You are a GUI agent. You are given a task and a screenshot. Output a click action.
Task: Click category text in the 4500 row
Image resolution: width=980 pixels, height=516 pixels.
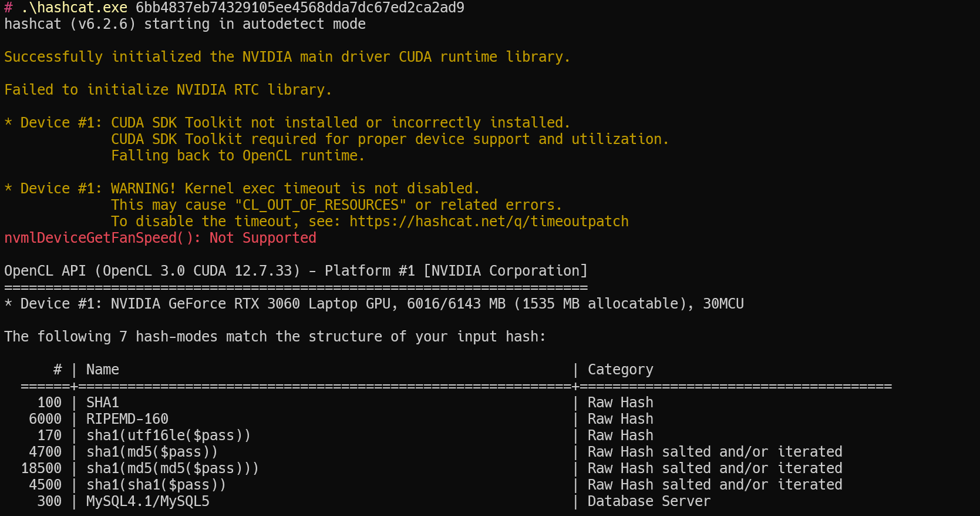tap(715, 485)
